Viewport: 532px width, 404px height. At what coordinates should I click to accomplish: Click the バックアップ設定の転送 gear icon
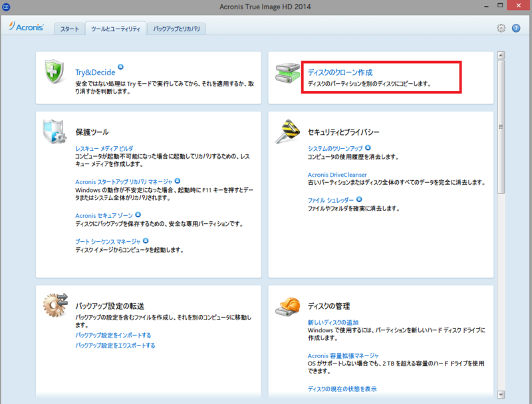[x=55, y=305]
